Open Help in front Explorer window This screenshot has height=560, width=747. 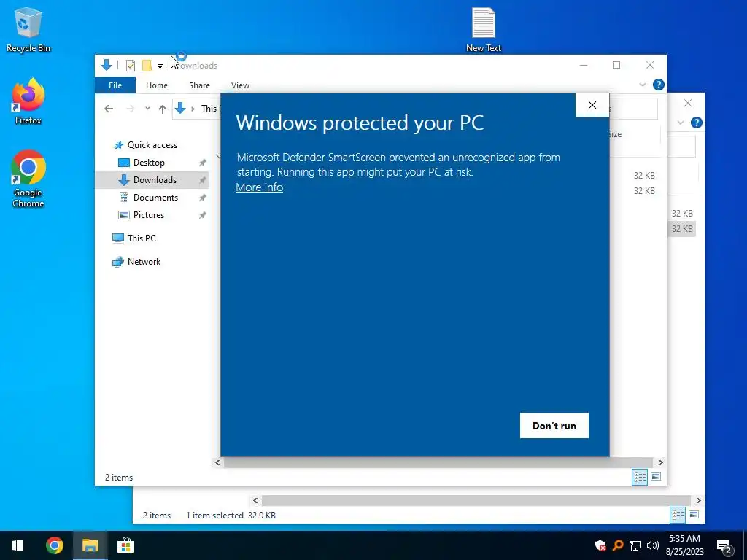[x=659, y=85]
